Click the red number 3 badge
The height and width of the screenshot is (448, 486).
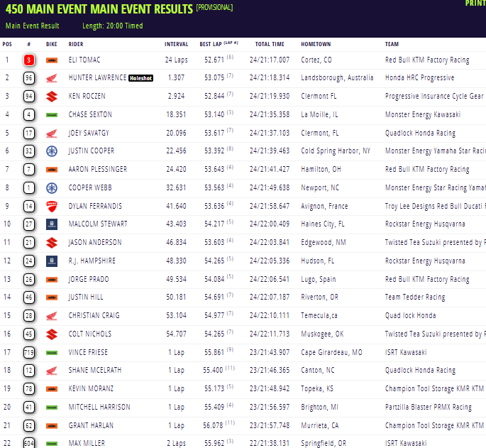(29, 60)
